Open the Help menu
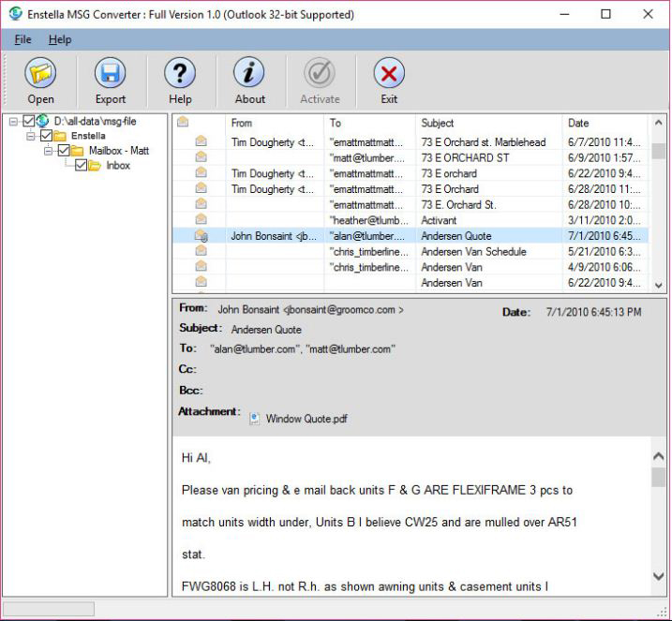This screenshot has width=672, height=621. pyautogui.click(x=60, y=40)
